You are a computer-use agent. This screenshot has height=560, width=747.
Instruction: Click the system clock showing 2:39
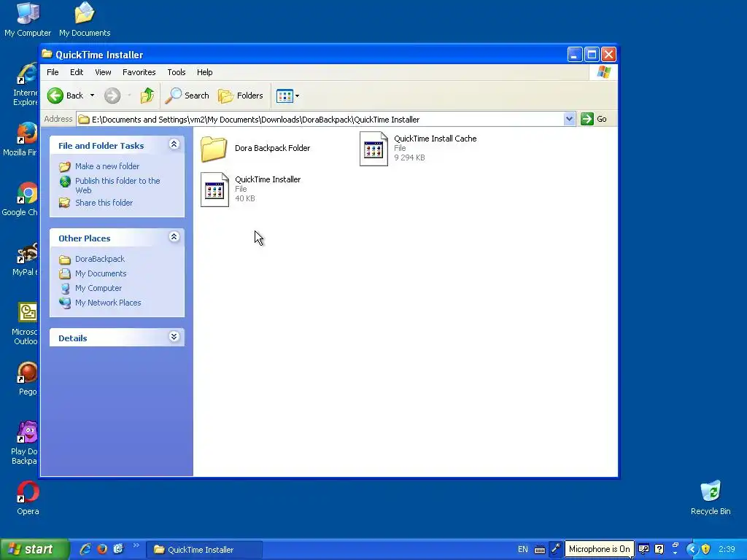coord(727,549)
